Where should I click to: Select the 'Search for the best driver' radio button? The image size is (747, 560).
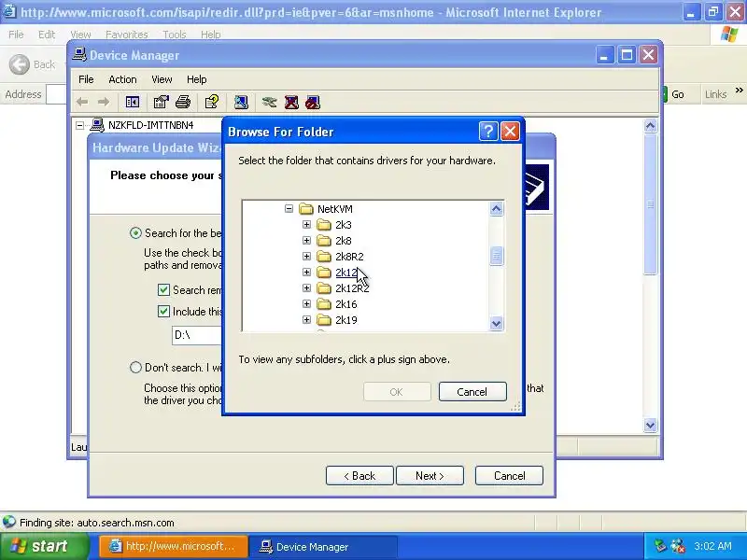pos(135,232)
